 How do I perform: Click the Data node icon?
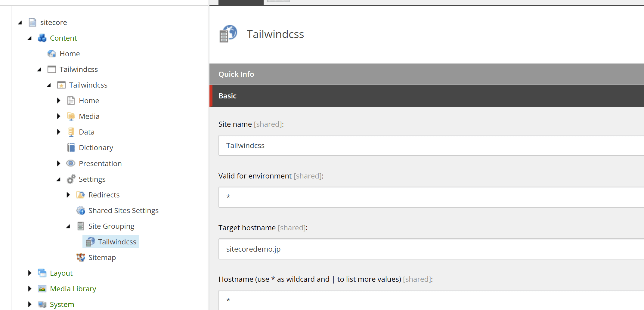[71, 132]
